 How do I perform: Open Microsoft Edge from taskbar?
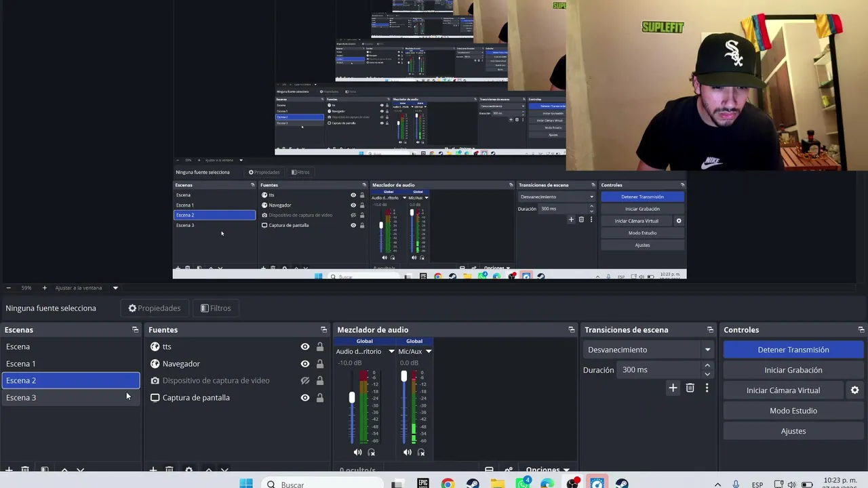547,483
